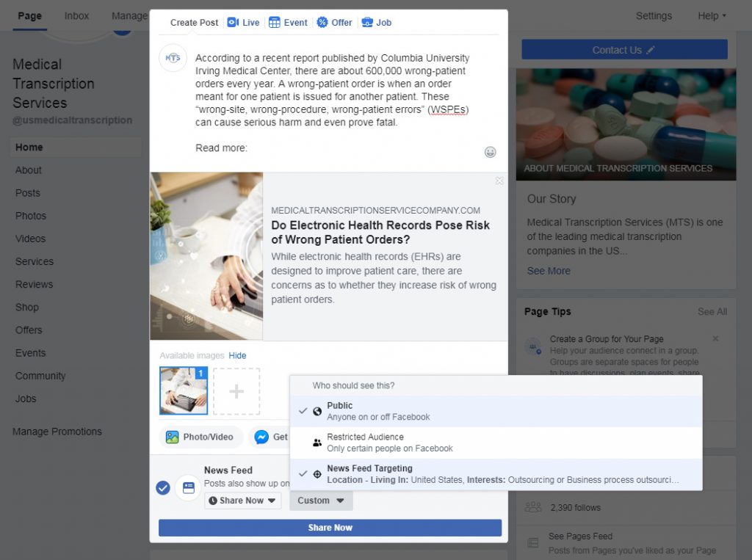Choose the Job post option
The width and height of the screenshot is (752, 560).
(x=377, y=23)
